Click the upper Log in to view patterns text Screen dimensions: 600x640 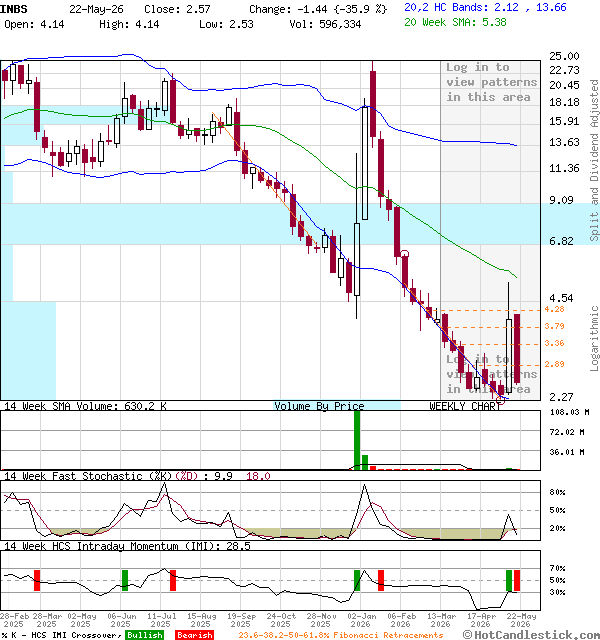coord(491,82)
